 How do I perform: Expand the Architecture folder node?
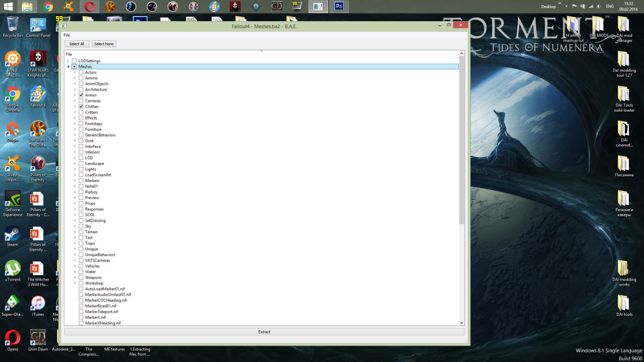tap(75, 89)
